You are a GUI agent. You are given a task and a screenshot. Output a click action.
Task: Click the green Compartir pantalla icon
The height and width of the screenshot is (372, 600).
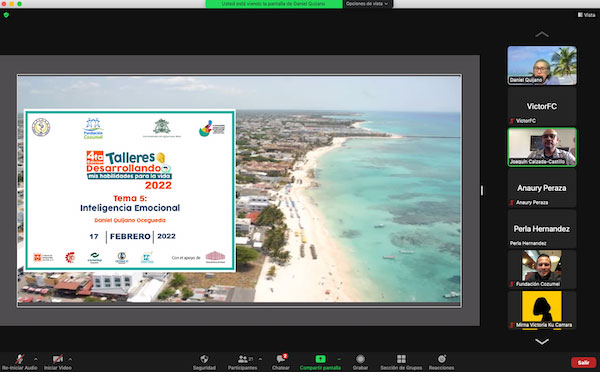[320, 359]
